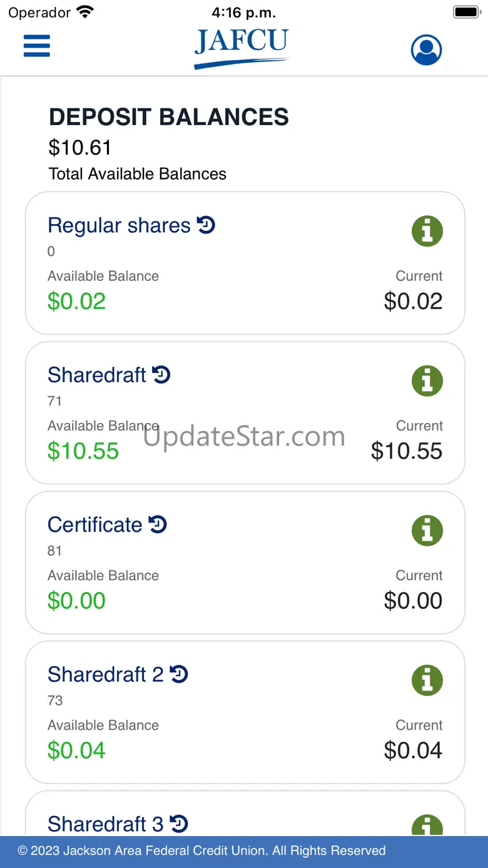The height and width of the screenshot is (868, 488).
Task: Tap the Sharedraft available balance $10.55
Action: [83, 451]
